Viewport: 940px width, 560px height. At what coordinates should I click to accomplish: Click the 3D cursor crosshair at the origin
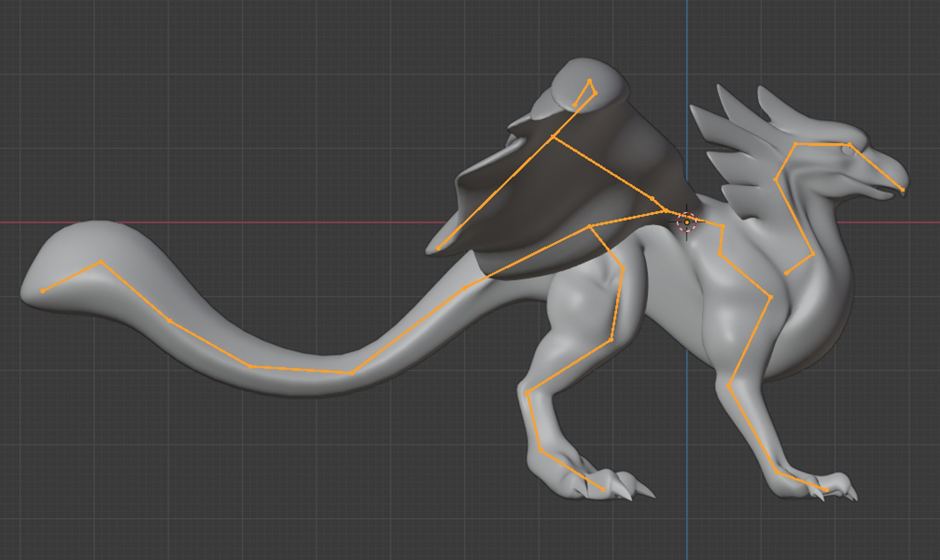click(x=686, y=222)
